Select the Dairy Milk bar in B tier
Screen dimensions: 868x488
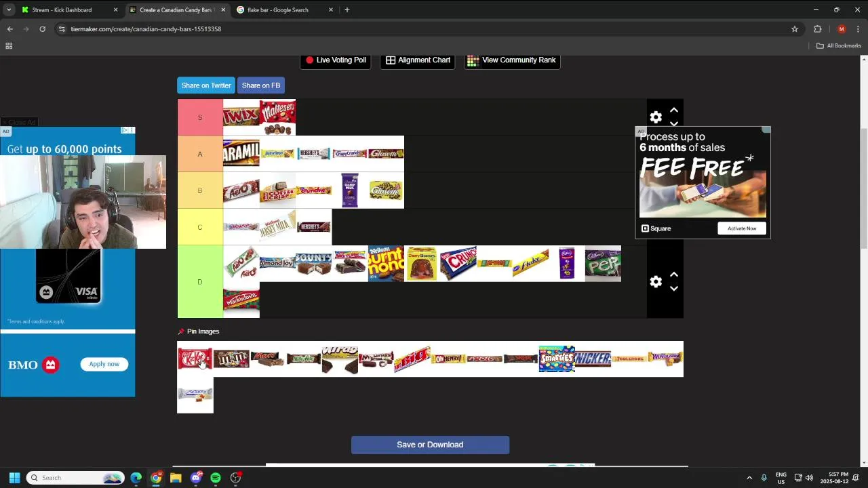pyautogui.click(x=350, y=190)
